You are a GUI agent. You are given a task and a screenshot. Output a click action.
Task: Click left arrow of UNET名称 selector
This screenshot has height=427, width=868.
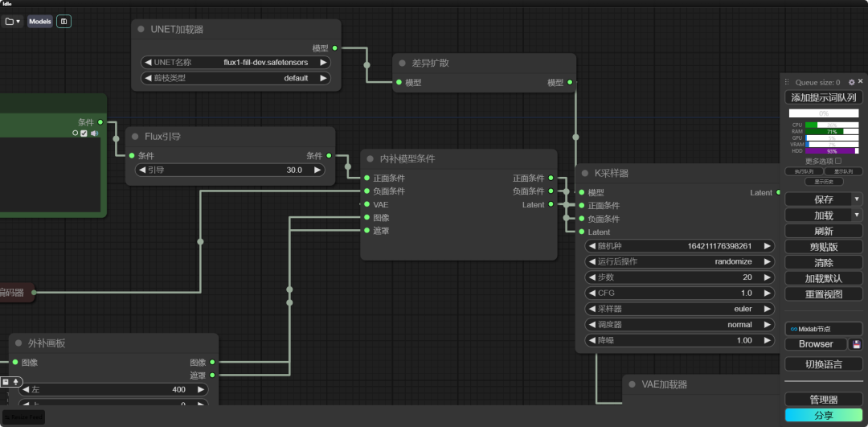point(148,62)
